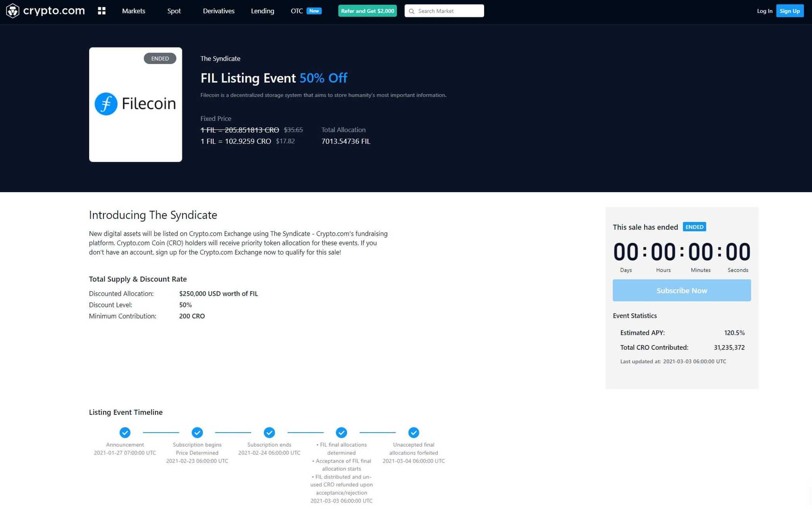Screen dimensions: 812x509
Task: Click Refer and Get $2,000 button
Action: tap(368, 11)
